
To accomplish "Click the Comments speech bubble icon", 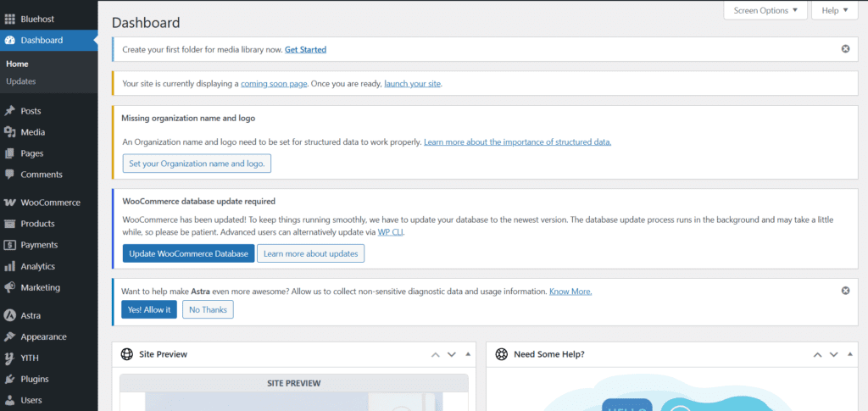I will pos(9,175).
